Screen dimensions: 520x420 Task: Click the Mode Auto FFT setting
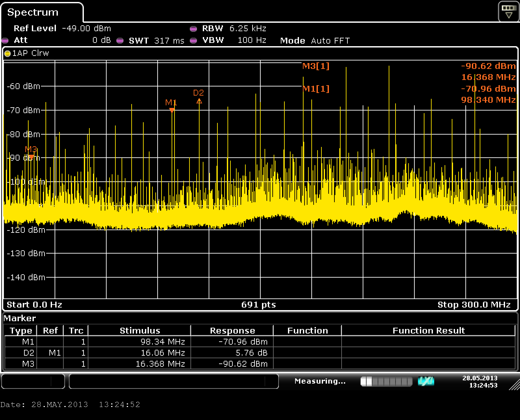coord(315,41)
